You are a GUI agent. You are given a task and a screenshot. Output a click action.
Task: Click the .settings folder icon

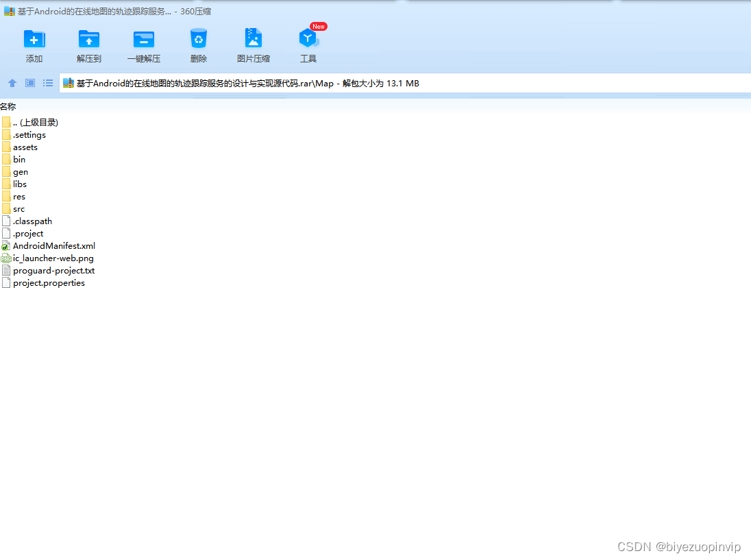click(x=6, y=134)
